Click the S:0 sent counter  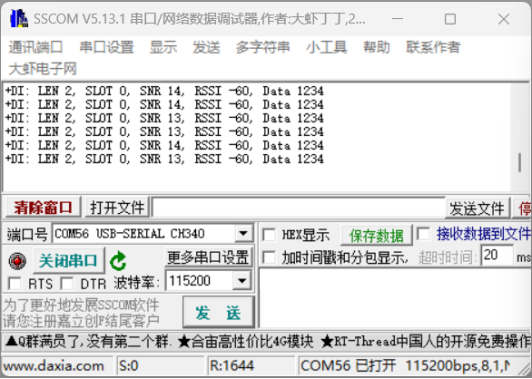[x=128, y=366]
